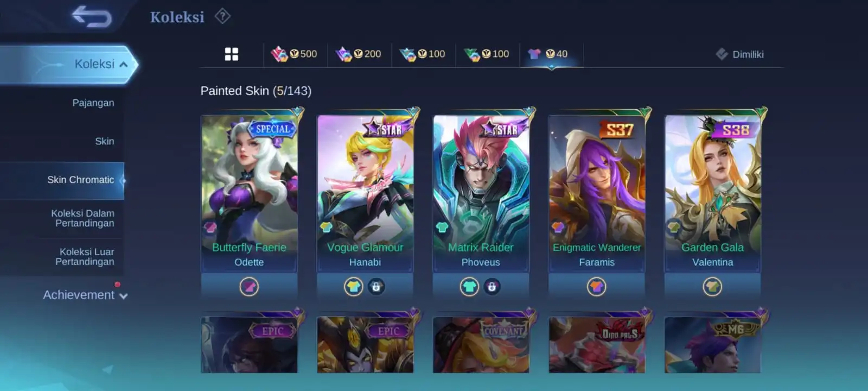
Task: Click the back arrow icon
Action: [92, 16]
